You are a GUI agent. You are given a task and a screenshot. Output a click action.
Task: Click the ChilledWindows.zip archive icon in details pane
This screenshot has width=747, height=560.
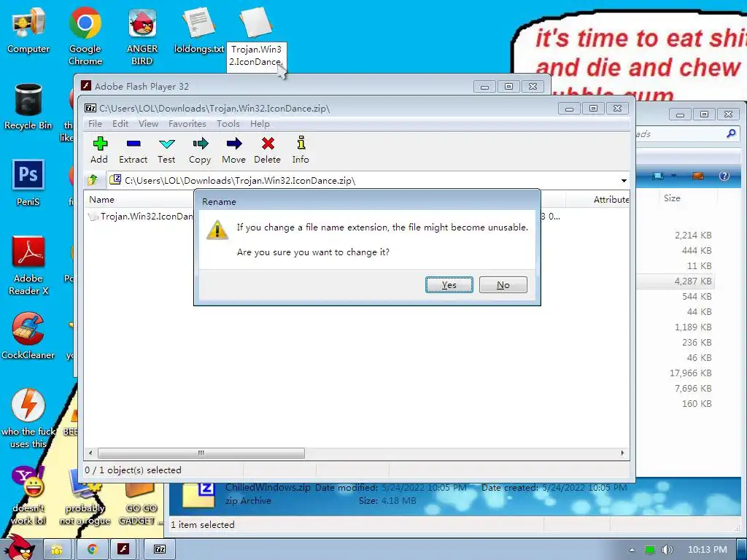pos(199,495)
